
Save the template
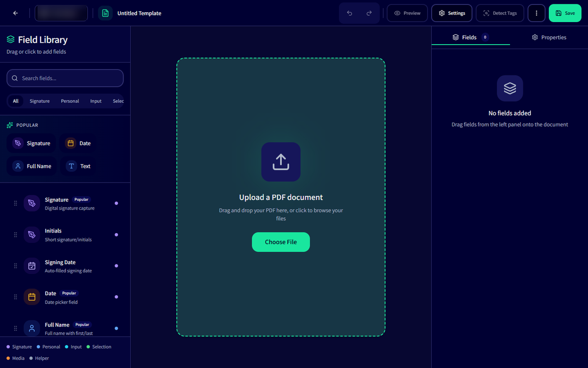pyautogui.click(x=565, y=13)
